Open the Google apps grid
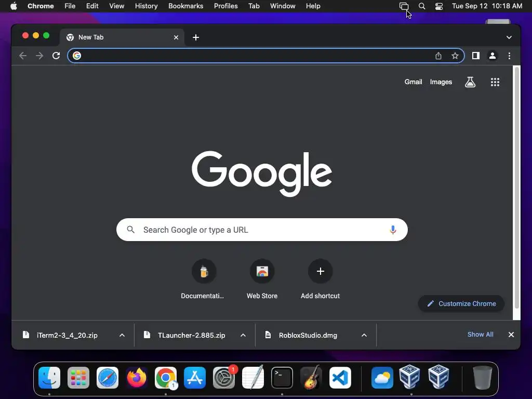The height and width of the screenshot is (399, 532). (x=495, y=82)
